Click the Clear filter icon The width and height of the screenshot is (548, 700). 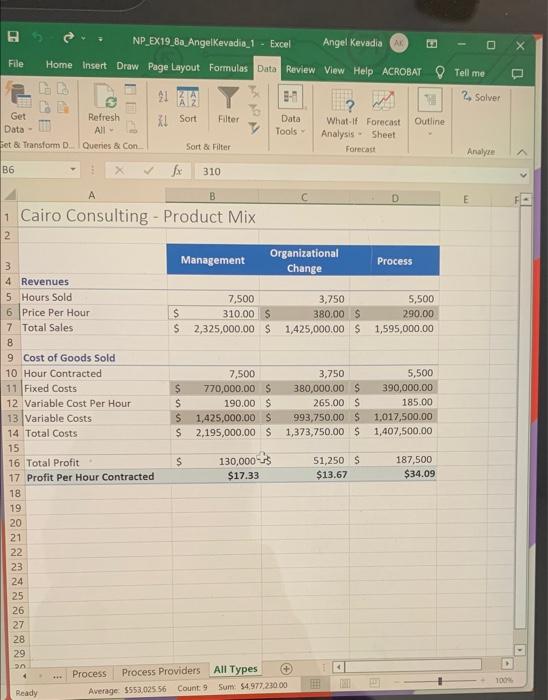tap(253, 92)
